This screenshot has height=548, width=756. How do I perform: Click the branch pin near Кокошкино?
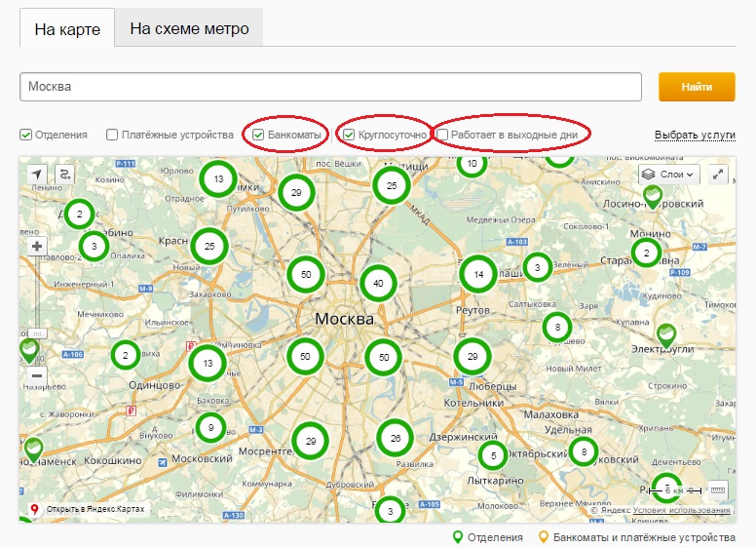coord(33,450)
